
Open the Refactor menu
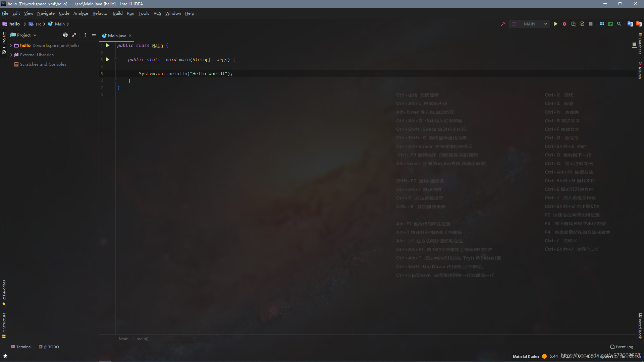point(101,13)
